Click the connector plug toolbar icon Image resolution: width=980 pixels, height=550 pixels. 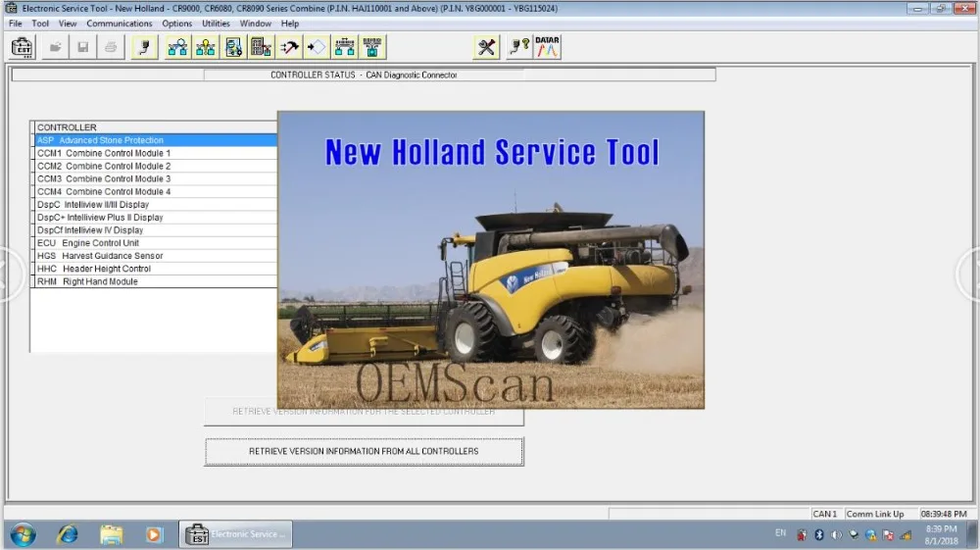[144, 47]
